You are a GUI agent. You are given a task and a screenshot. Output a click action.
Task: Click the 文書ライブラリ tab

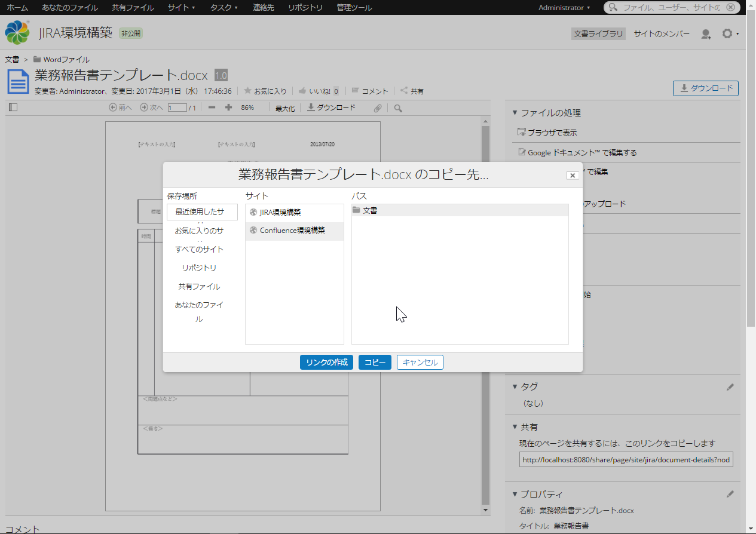tap(598, 34)
